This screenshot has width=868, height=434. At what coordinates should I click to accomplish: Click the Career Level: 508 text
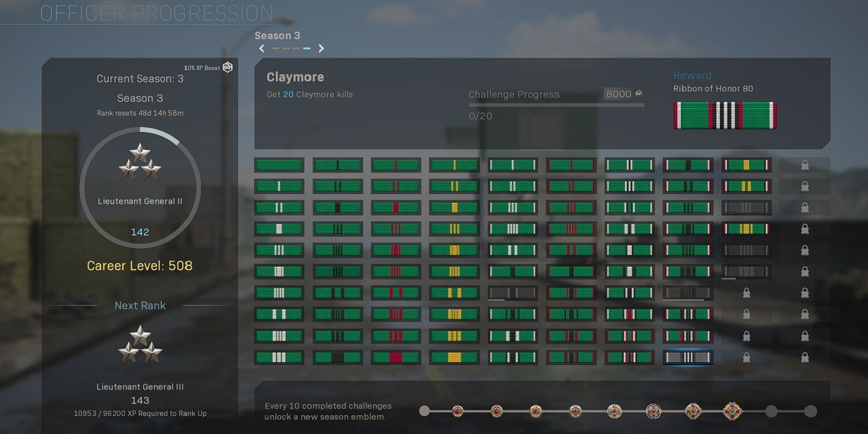click(x=139, y=266)
